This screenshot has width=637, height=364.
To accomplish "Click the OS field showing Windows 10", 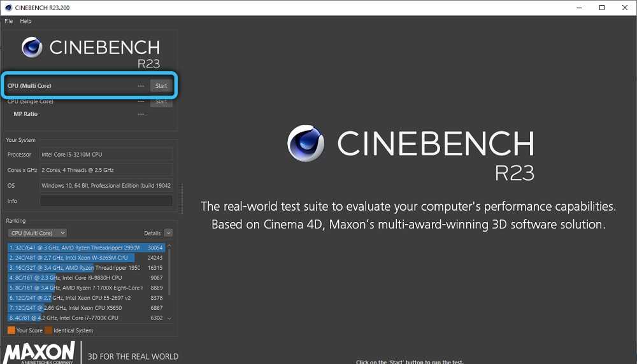I will [106, 185].
